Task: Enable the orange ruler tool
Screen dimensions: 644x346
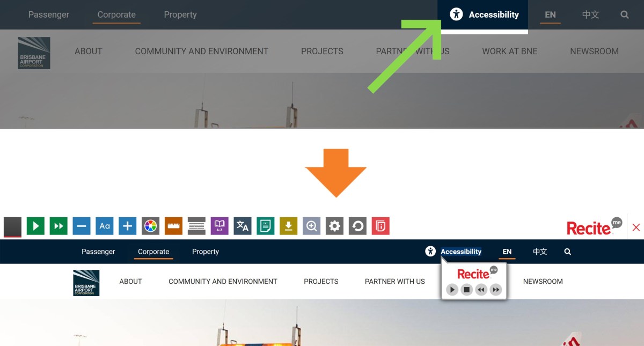Action: [174, 226]
